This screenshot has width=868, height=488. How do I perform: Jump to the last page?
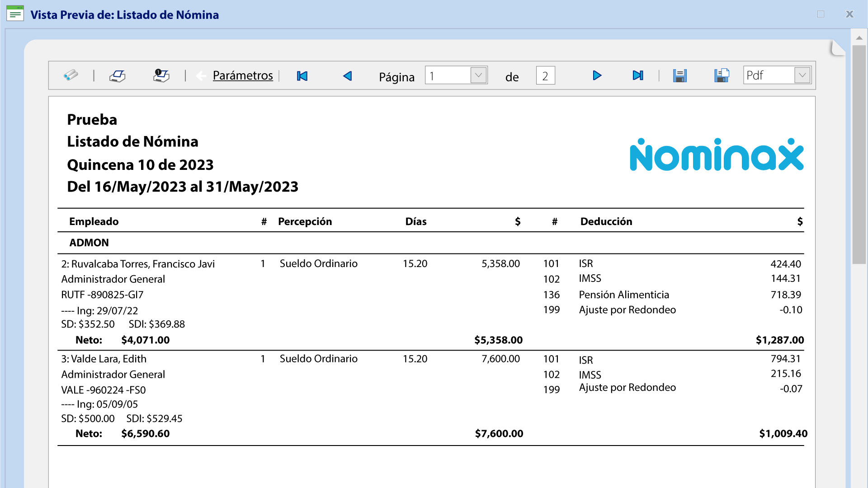pos(637,75)
